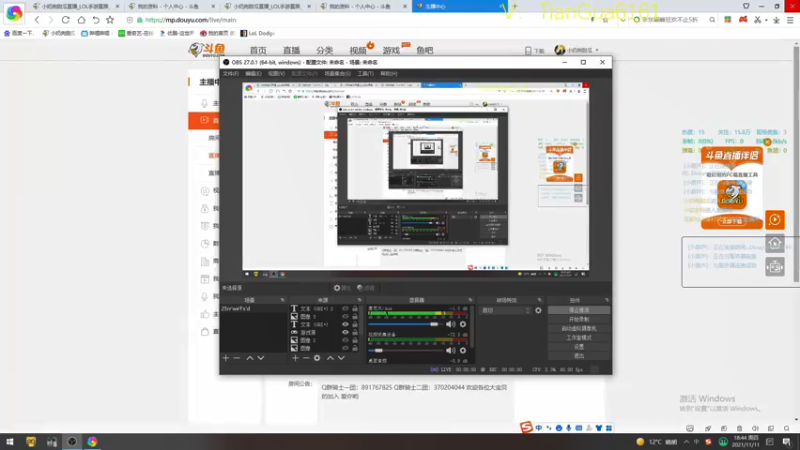The height and width of the screenshot is (450, 800).
Task: Toggle lock on game capture source
Action: (x=355, y=332)
